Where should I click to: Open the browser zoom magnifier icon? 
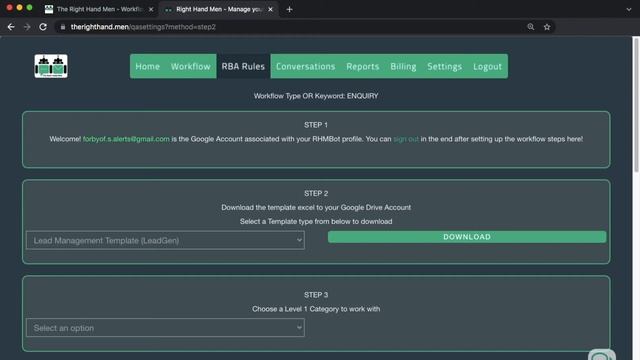(x=531, y=27)
